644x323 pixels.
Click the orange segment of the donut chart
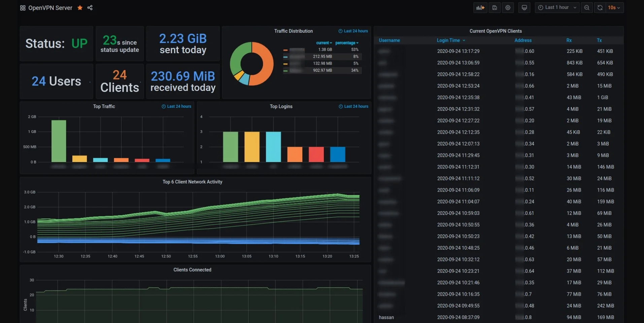[268, 64]
